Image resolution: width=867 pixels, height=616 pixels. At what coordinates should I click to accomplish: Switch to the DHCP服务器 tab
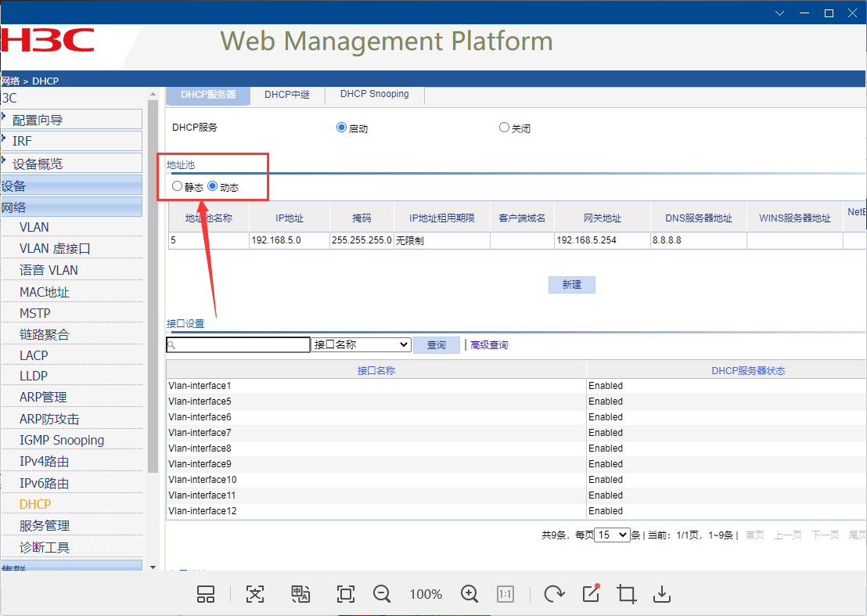(x=208, y=95)
